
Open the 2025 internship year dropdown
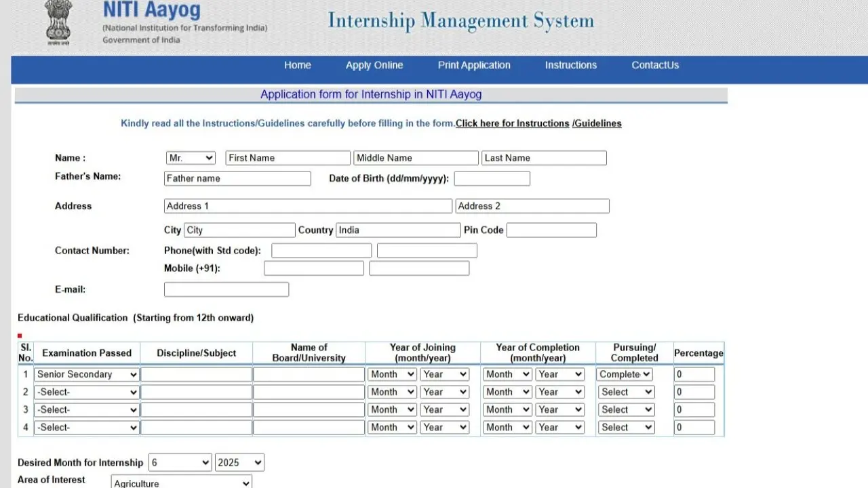tap(239, 462)
